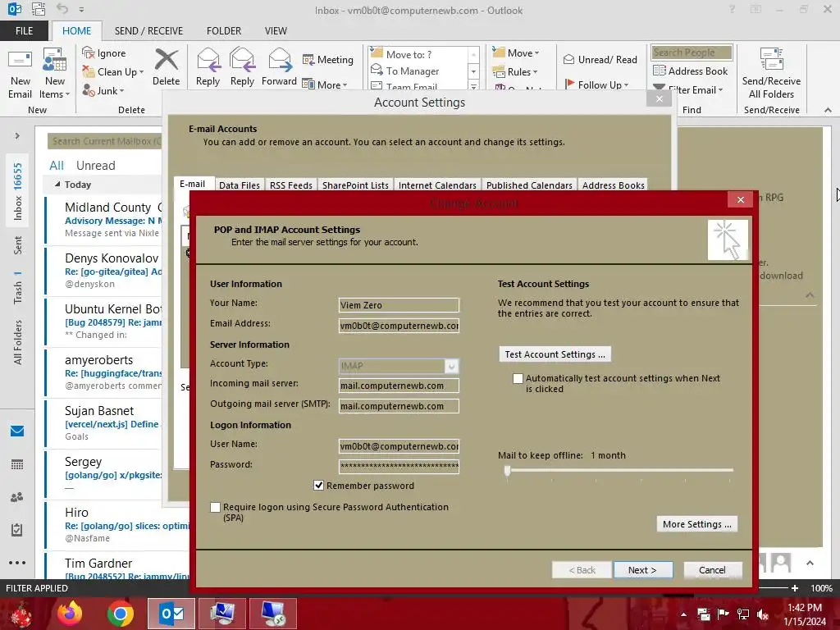Open Tasks view icon in sidebar
This screenshot has height=630, width=840.
coord(17,530)
